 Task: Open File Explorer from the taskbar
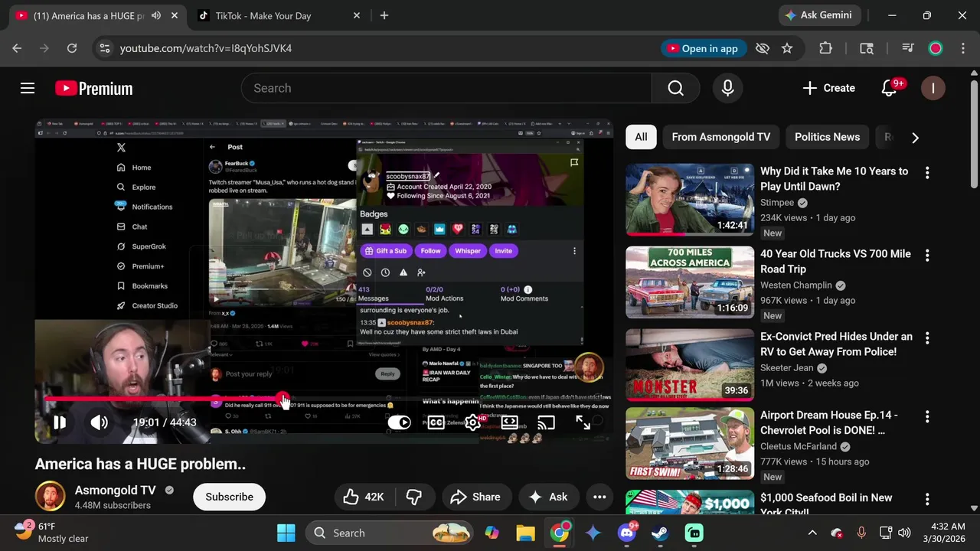(525, 533)
